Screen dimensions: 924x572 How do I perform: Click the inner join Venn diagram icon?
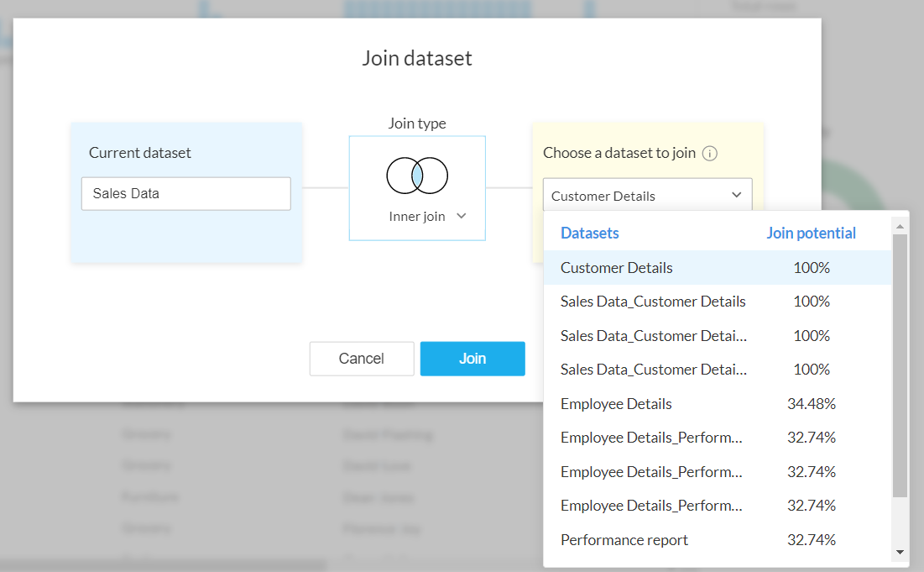(x=417, y=176)
